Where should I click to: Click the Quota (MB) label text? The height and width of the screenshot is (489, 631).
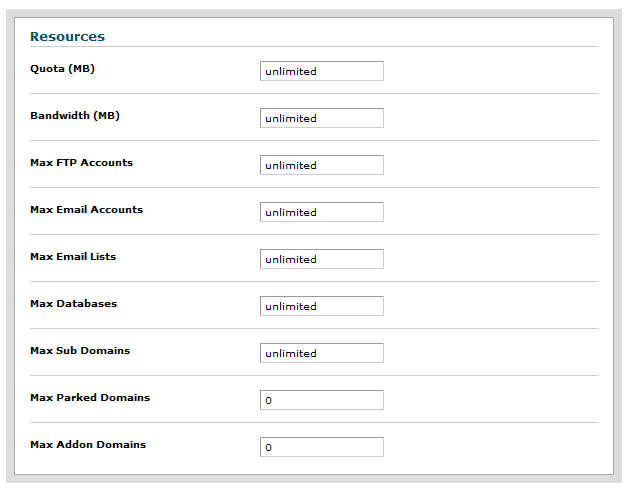point(62,68)
